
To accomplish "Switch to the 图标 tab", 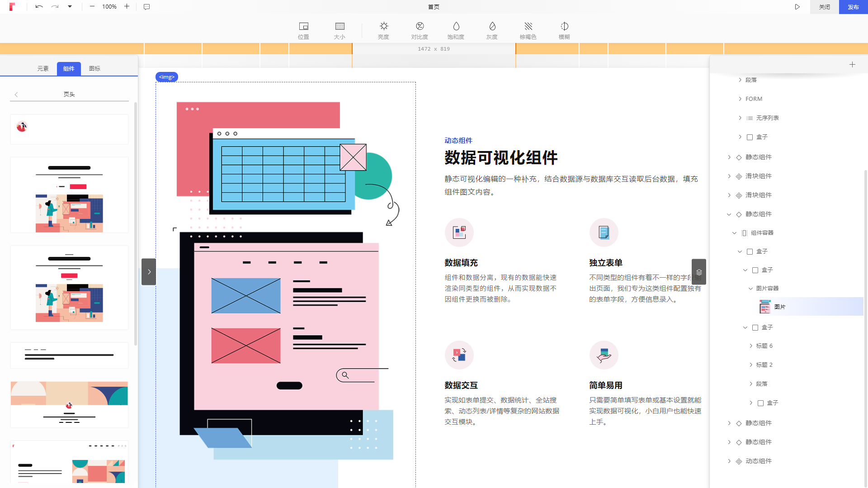I will (x=94, y=69).
